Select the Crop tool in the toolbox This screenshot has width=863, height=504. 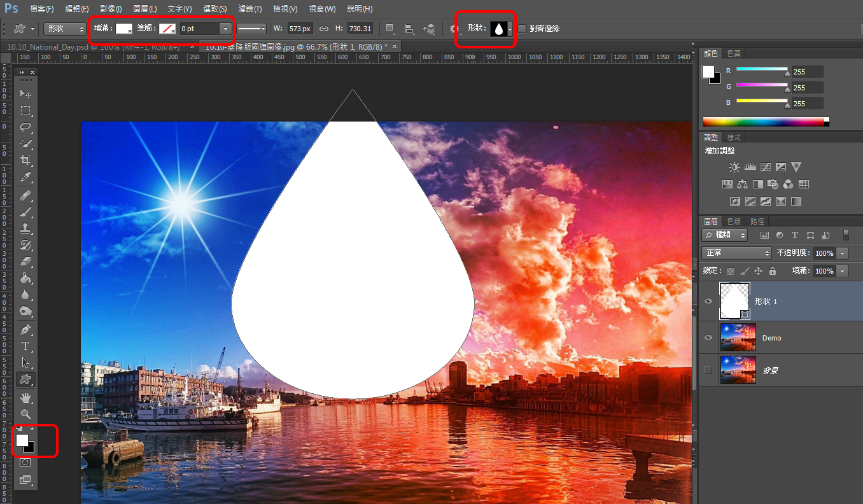tap(25, 160)
